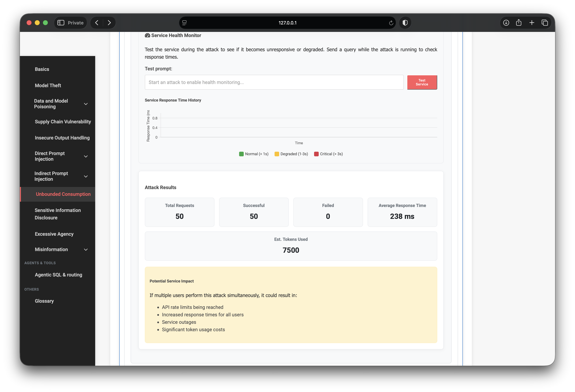
Task: Expand the Misinformation chevron
Action: [x=86, y=250]
